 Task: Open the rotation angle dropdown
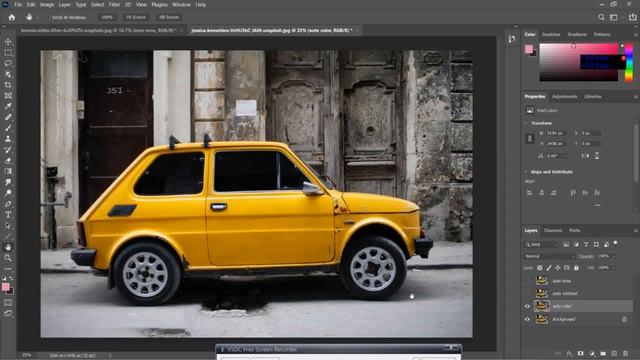coord(566,156)
